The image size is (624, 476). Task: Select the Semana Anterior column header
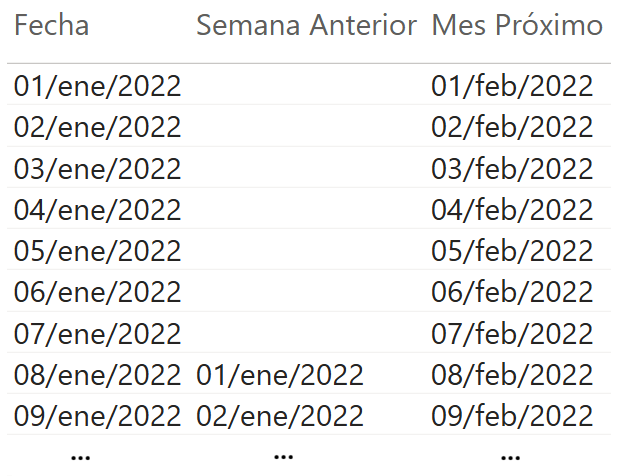tap(306, 26)
